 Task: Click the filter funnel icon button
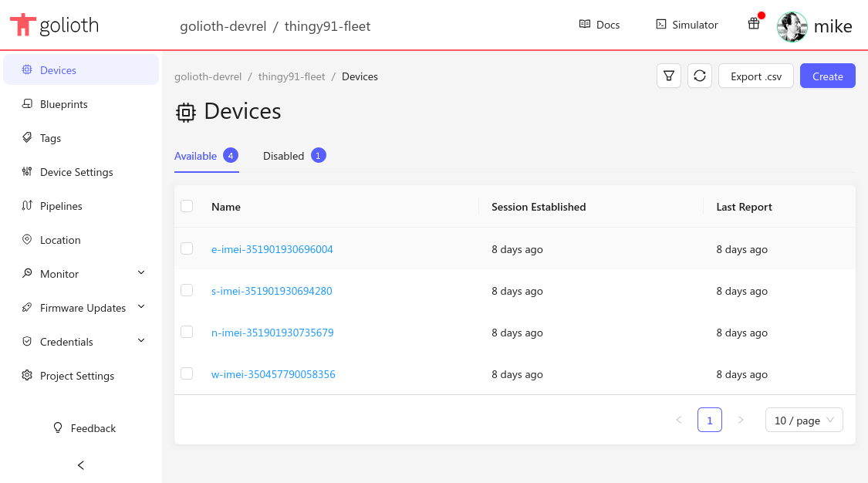[669, 76]
